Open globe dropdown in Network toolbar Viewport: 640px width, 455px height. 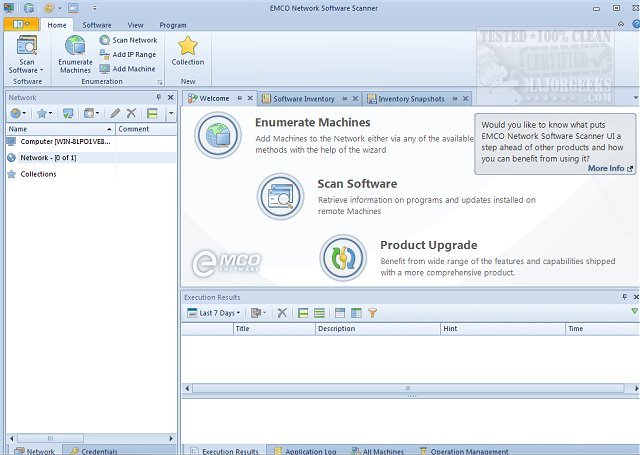[x=18, y=113]
